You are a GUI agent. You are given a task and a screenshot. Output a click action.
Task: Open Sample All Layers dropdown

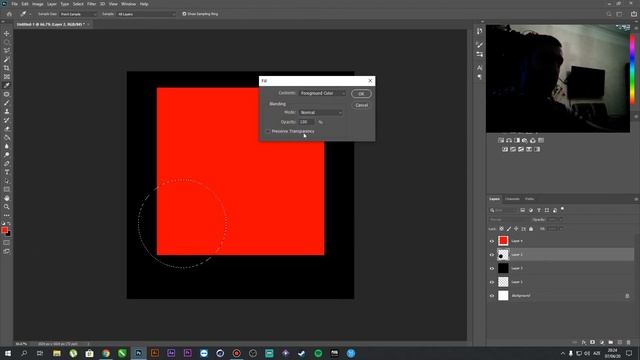(x=146, y=14)
